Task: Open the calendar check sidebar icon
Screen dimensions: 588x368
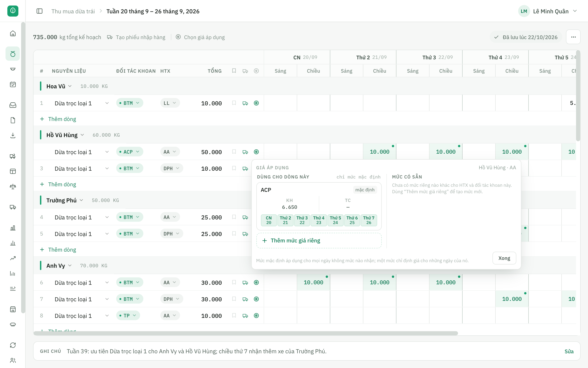Action: 13,84
